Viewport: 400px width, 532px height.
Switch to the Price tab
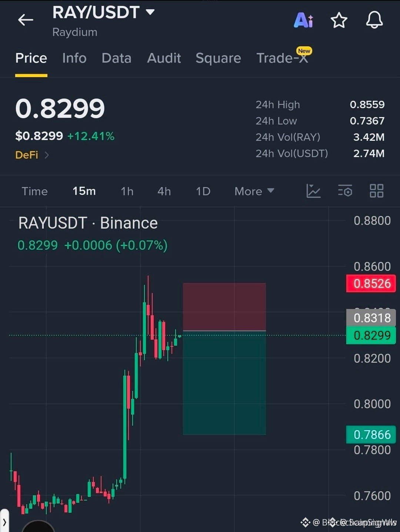tap(31, 58)
